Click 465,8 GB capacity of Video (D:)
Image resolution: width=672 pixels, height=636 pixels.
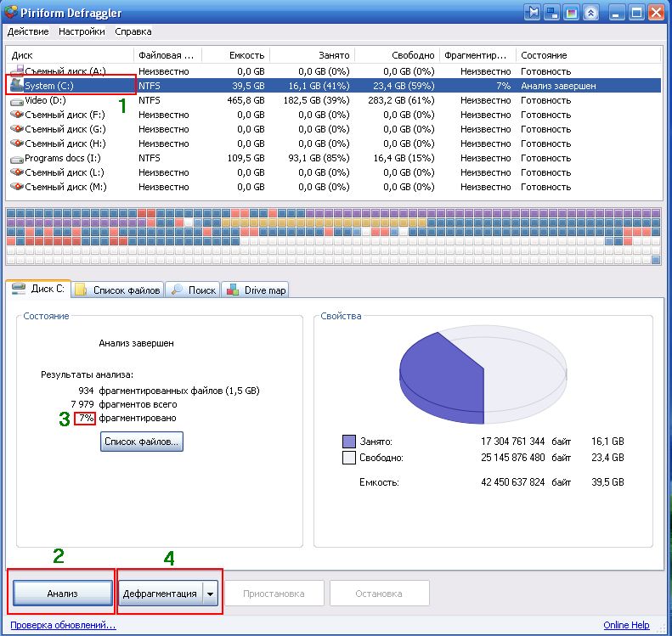point(246,100)
